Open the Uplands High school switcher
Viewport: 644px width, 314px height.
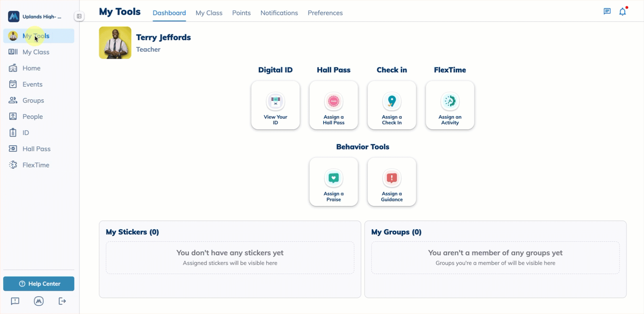pyautogui.click(x=36, y=17)
